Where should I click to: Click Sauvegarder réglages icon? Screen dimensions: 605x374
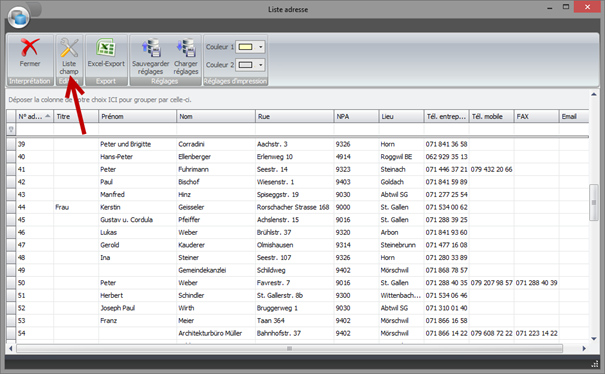pyautogui.click(x=151, y=48)
